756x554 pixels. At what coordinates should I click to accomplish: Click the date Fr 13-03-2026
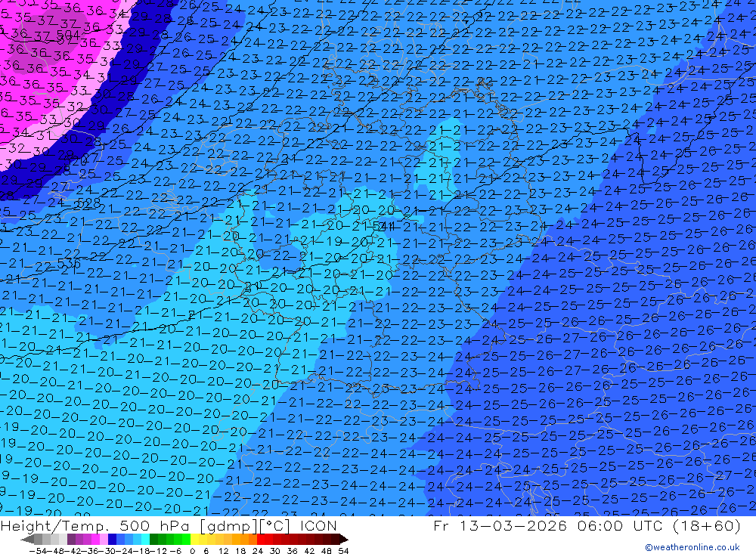[500, 525]
